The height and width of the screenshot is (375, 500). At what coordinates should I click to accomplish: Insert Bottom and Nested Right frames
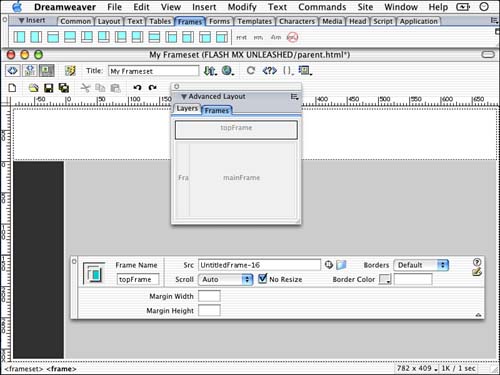[x=104, y=37]
